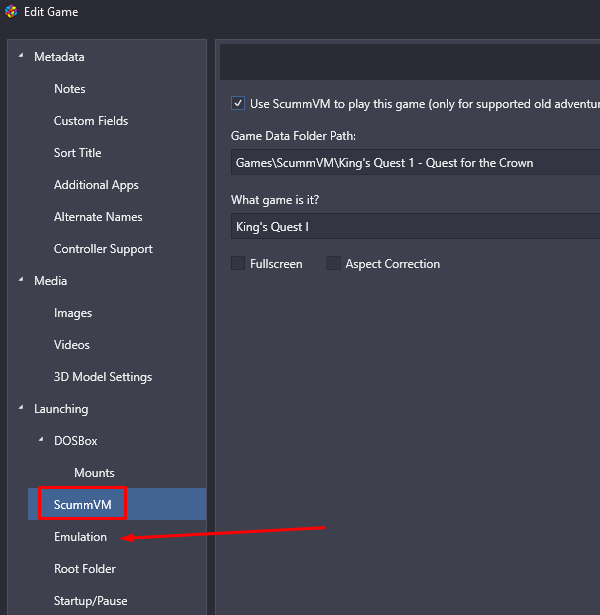Select Alternate Names in sidebar
This screenshot has width=600, height=615.
98,217
